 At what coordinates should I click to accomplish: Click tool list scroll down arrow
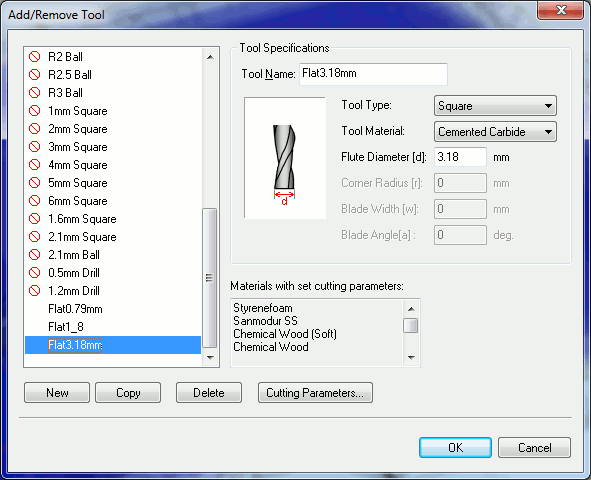coord(210,358)
